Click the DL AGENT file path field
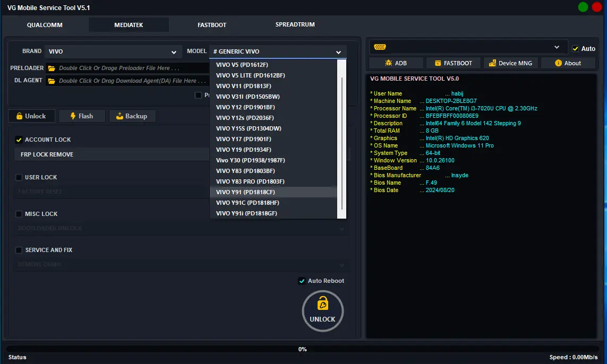Viewport: 607px width, 364px height. tap(128, 81)
